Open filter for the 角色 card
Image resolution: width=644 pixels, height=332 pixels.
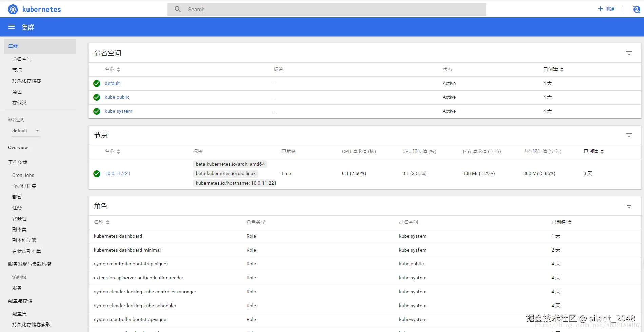pos(629,206)
